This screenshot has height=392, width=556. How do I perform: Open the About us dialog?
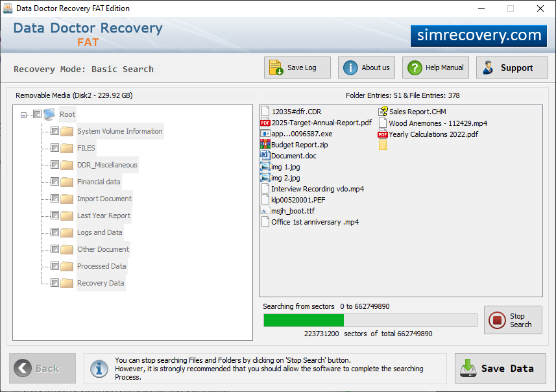(367, 67)
